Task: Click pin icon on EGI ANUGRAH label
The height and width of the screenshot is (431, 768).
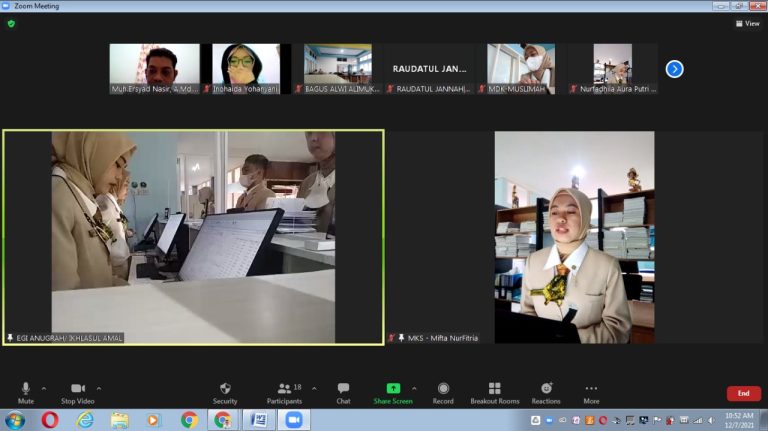Action: point(10,338)
